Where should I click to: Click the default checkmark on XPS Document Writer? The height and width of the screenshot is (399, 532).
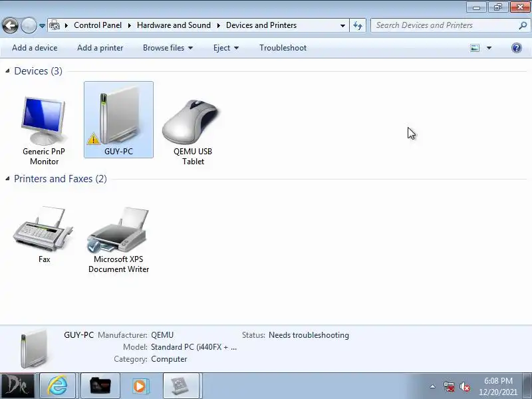(94, 245)
